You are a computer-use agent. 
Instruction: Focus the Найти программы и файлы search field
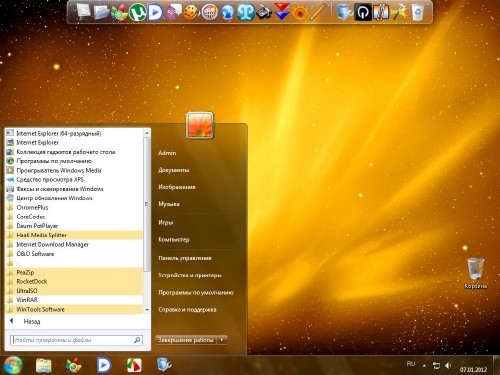coord(76,340)
